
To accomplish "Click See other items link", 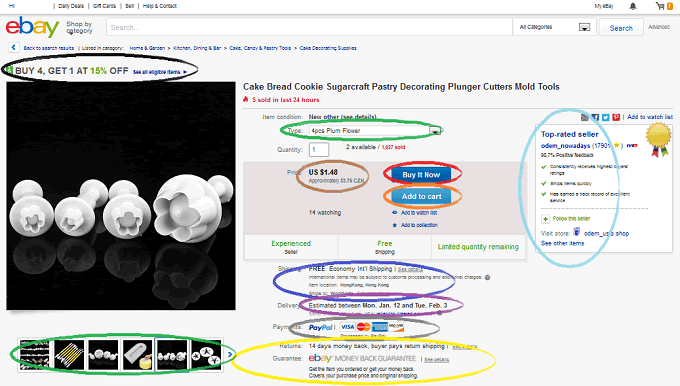I will pos(562,243).
